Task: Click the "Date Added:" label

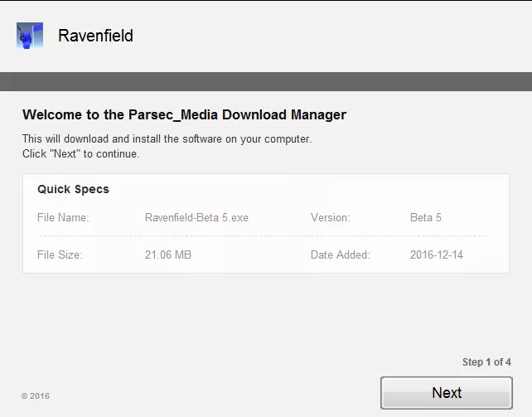Action: pyautogui.click(x=340, y=255)
